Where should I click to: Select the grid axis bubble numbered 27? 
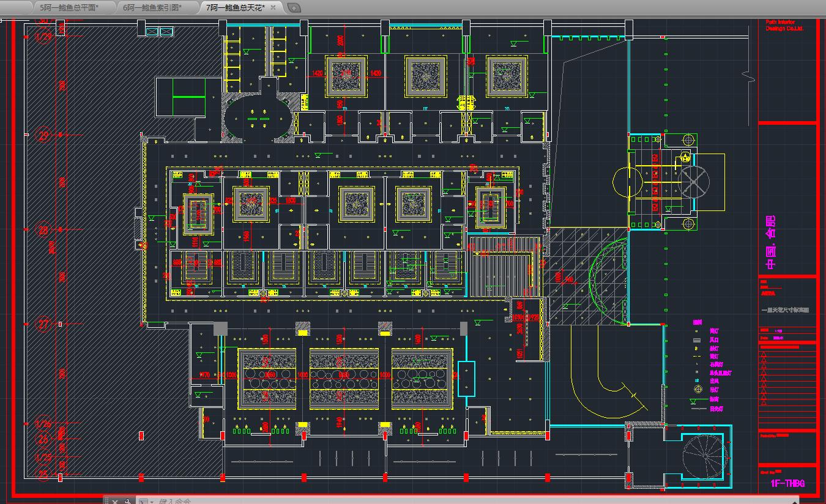point(43,324)
